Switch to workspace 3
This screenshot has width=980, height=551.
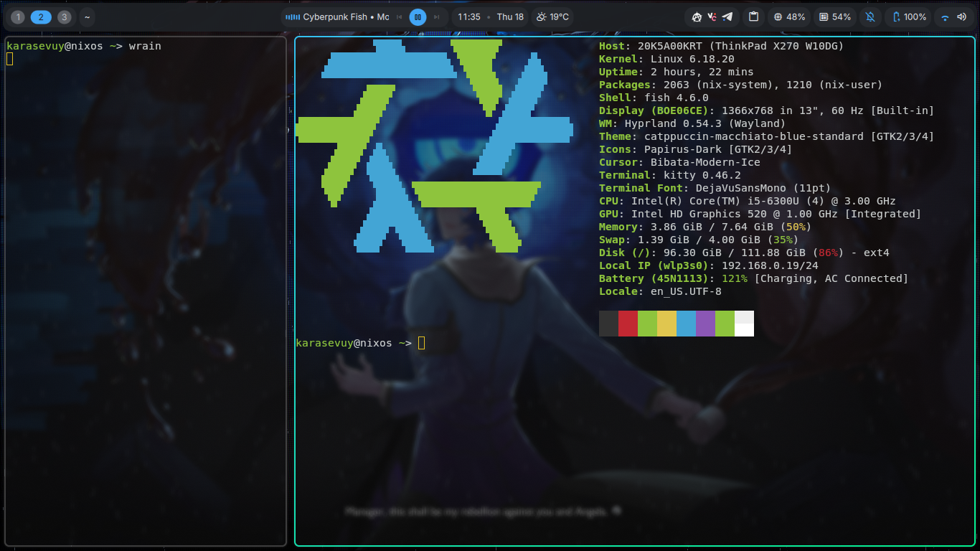[x=64, y=17]
